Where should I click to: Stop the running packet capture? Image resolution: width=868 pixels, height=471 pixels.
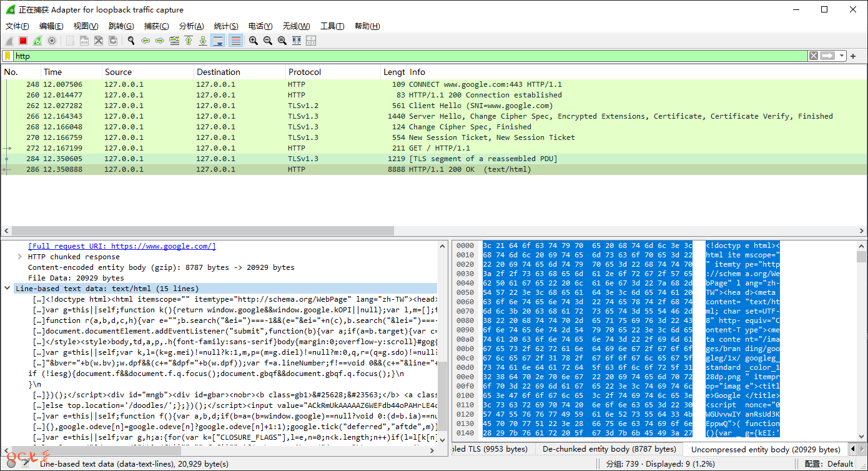[23, 41]
